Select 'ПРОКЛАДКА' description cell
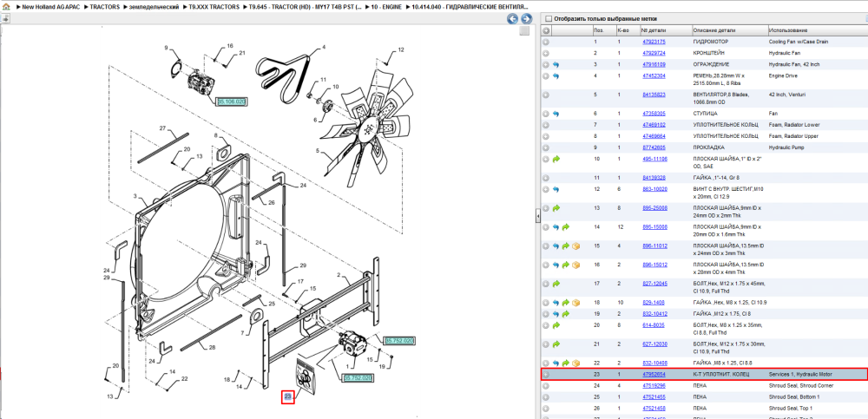This screenshot has width=868, height=419. point(708,147)
